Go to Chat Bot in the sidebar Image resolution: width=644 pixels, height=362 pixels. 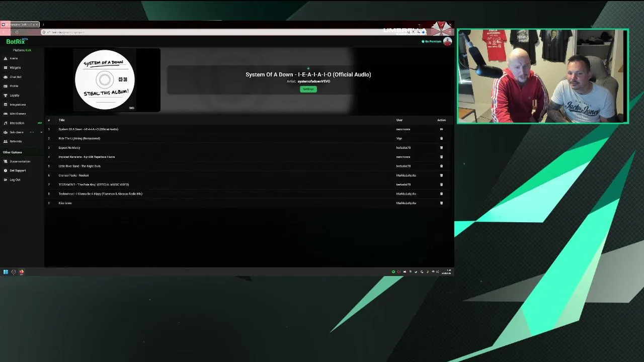(15, 77)
